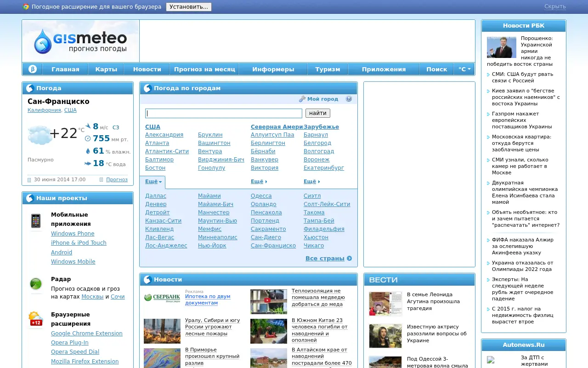The height and width of the screenshot is (368, 588).
Task: Open the США country heading link
Action: (153, 127)
